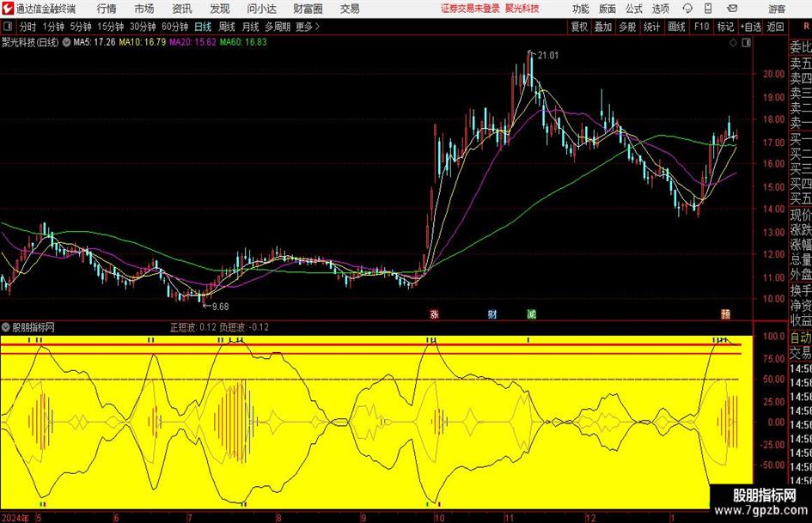Switch to the 60分钟 period tab
This screenshot has height=523, width=812.
175,27
